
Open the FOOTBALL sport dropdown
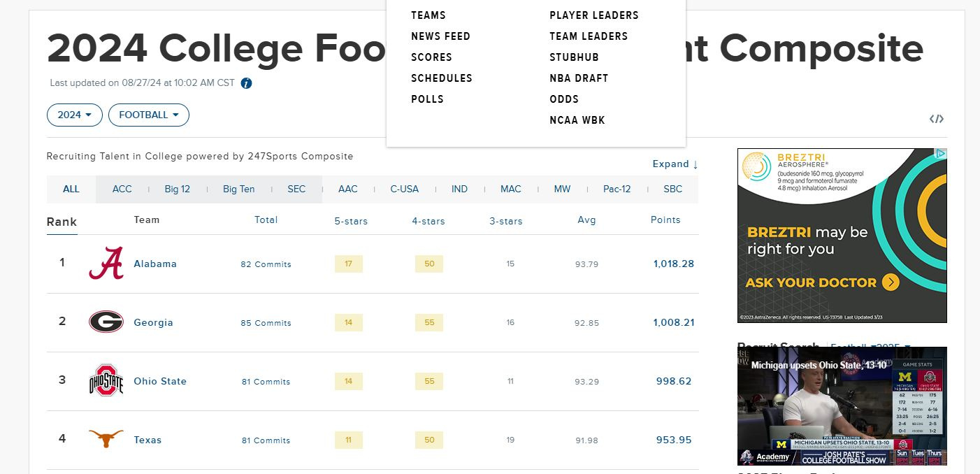point(148,115)
